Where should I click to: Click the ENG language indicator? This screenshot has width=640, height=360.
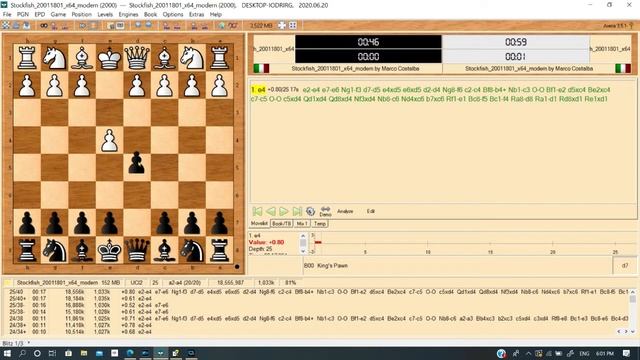pyautogui.click(x=584, y=353)
